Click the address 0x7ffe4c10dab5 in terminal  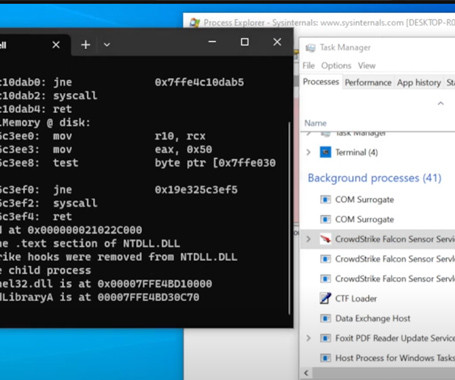(x=199, y=82)
